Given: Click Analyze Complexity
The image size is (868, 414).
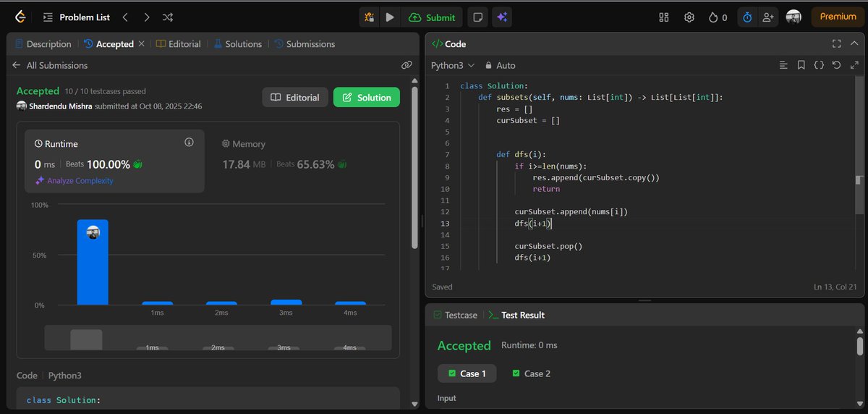Looking at the screenshot, I should (75, 181).
